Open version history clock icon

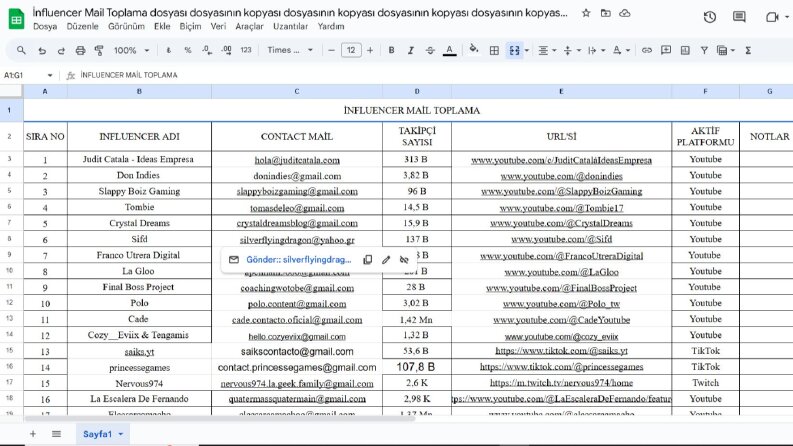(710, 17)
